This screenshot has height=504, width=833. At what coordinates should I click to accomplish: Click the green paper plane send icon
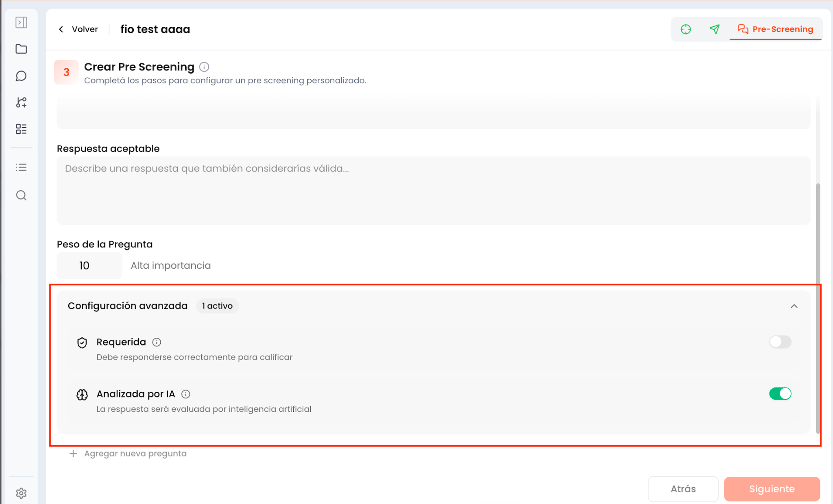(715, 29)
